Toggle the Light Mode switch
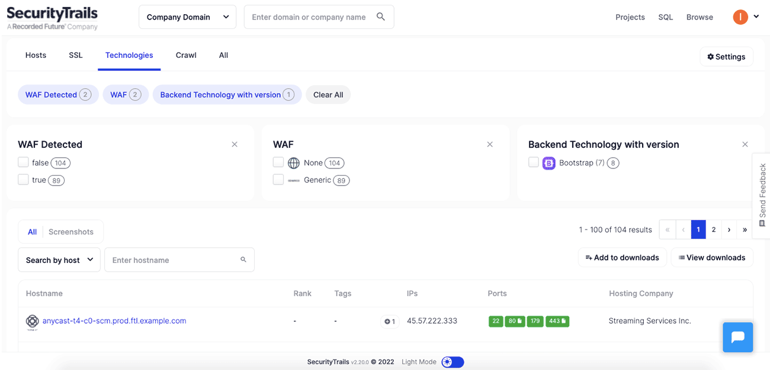Screen dimensions: 770x370 click(452, 362)
